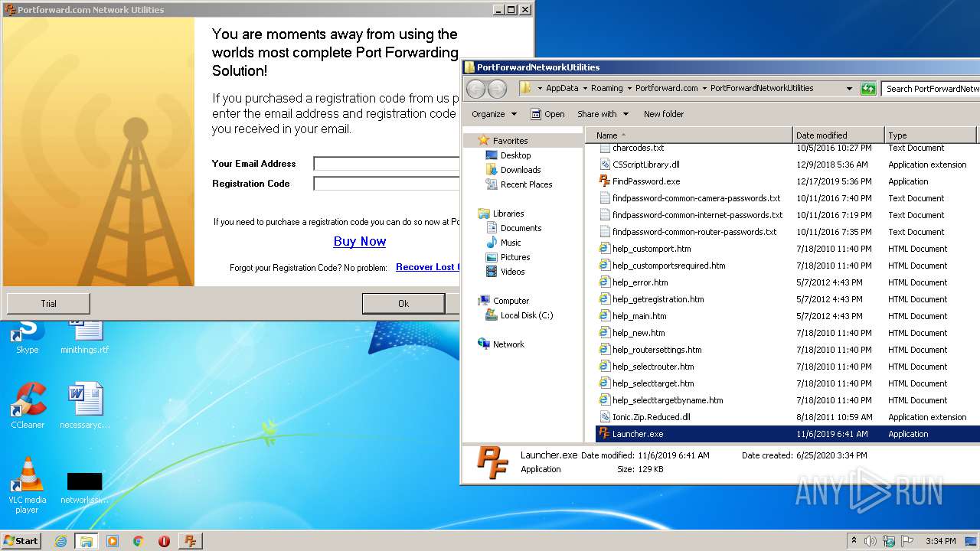This screenshot has height=551, width=980.
Task: Open the volume control in tray
Action: coord(871,541)
